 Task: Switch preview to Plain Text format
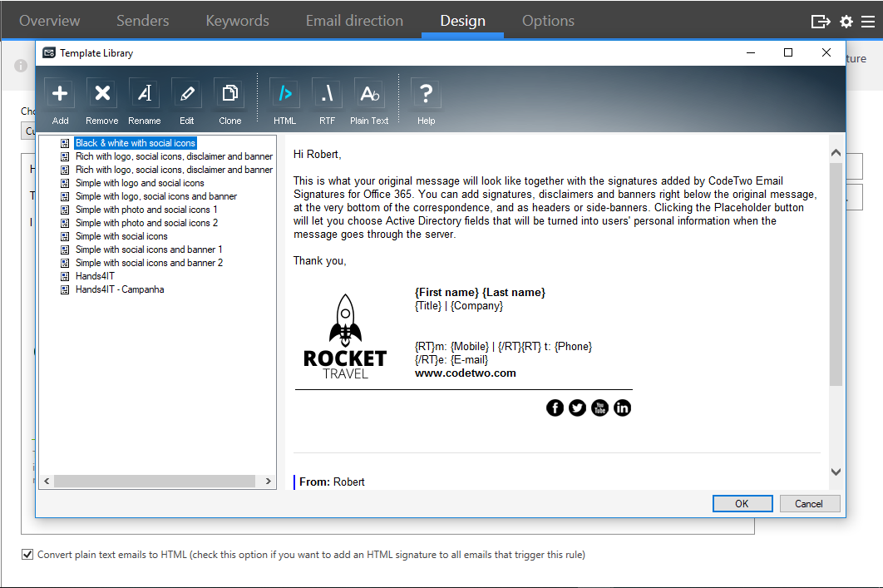pos(369,93)
